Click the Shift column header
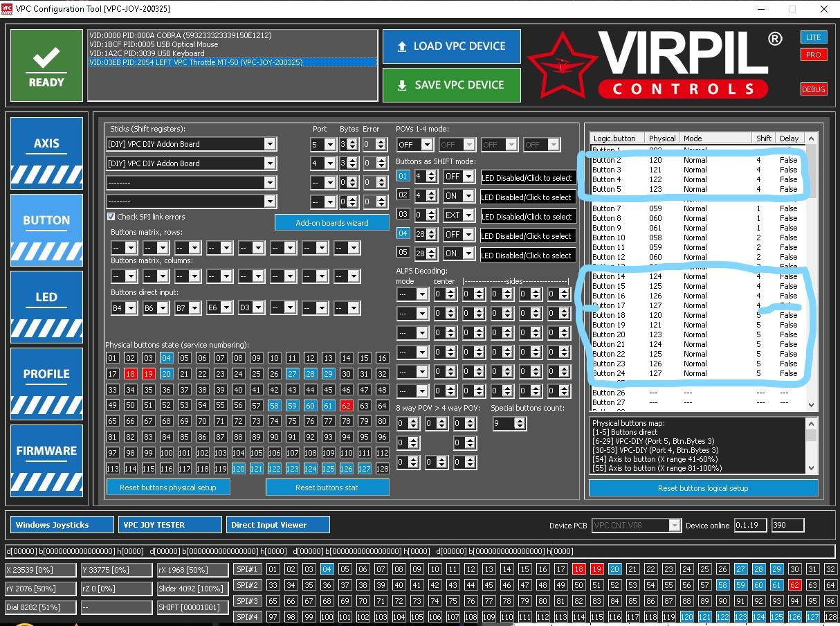The width and height of the screenshot is (840, 626). pyautogui.click(x=764, y=138)
